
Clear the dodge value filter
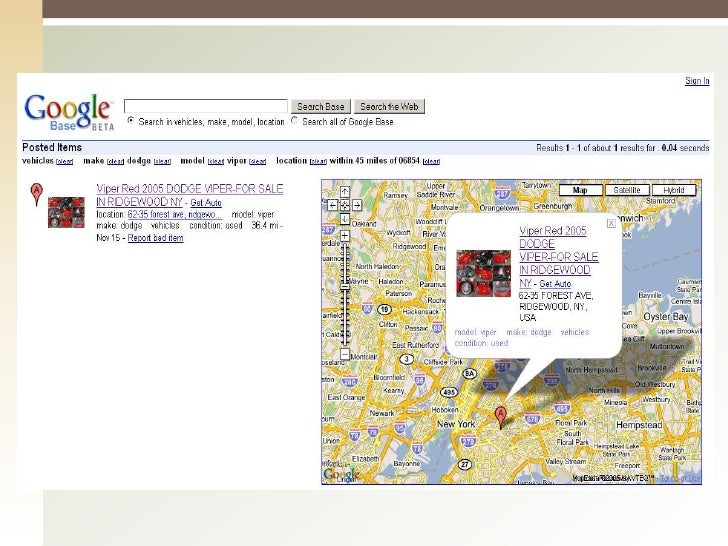point(162,162)
